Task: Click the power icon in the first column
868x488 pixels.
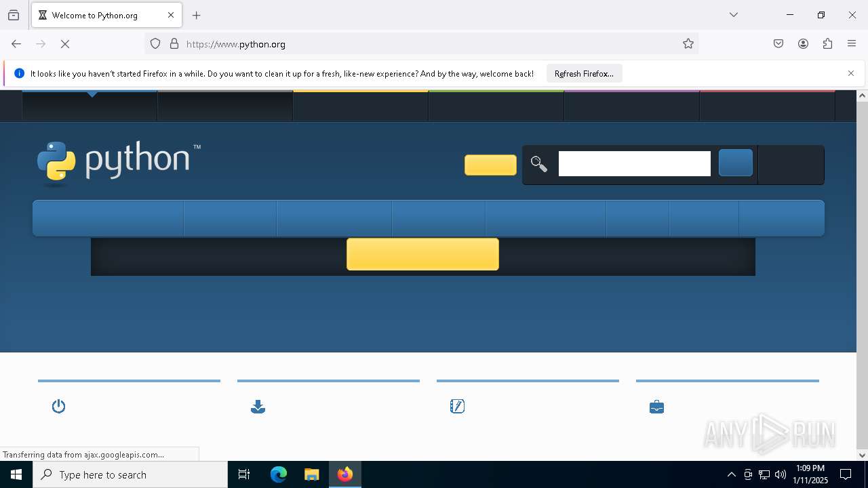Action: 59,406
